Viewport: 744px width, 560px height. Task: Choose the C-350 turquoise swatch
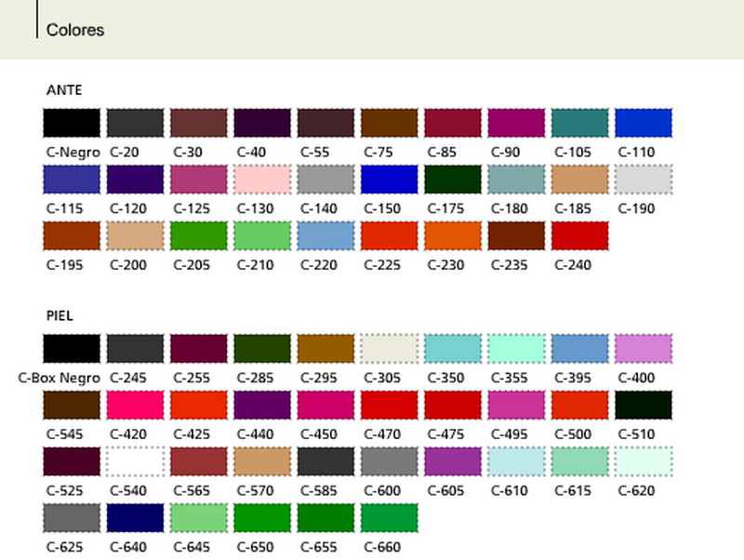(453, 349)
